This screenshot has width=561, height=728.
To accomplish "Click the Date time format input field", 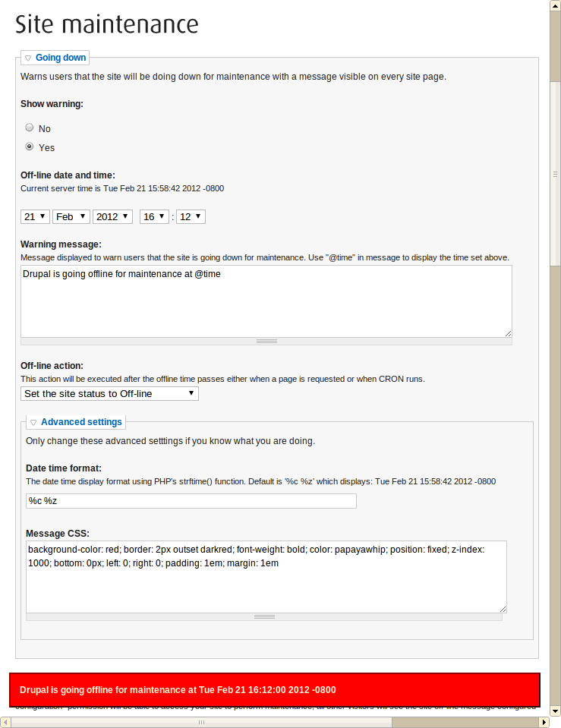I will click(x=191, y=501).
